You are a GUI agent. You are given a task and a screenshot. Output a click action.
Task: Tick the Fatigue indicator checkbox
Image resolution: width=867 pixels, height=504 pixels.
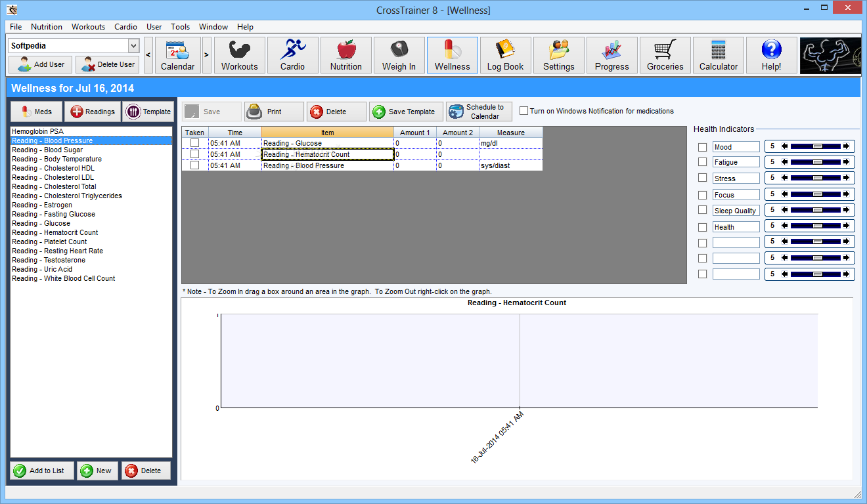pos(703,162)
